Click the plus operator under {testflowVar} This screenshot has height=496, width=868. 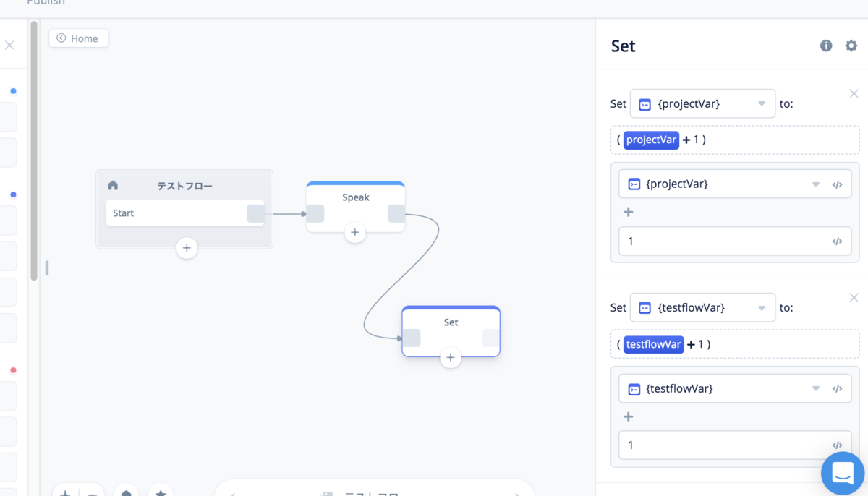[628, 416]
